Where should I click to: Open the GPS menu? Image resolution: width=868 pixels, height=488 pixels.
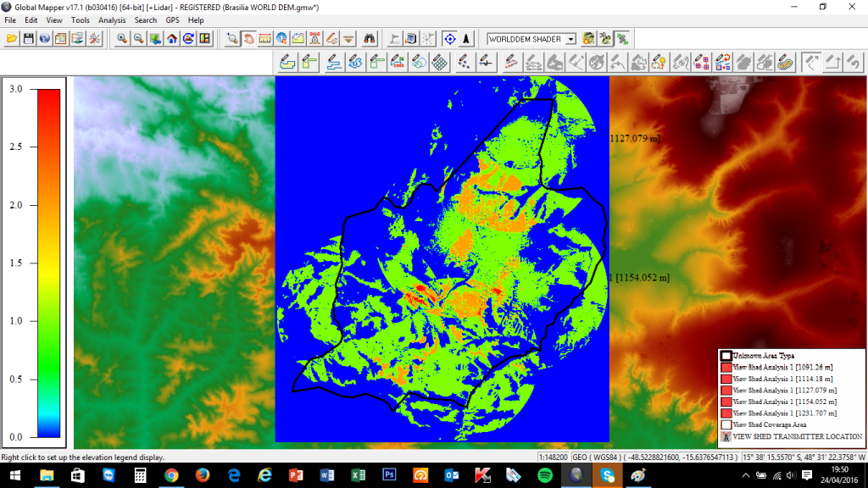click(x=172, y=19)
